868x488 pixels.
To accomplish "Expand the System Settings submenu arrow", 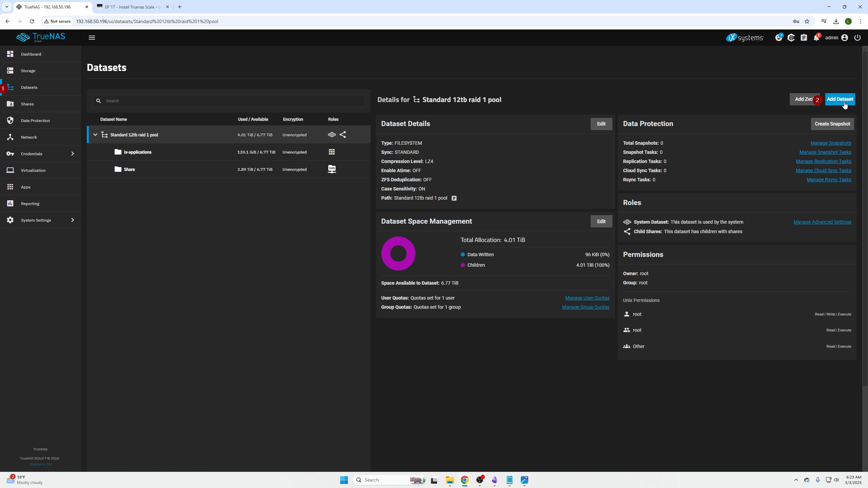I will 72,220.
